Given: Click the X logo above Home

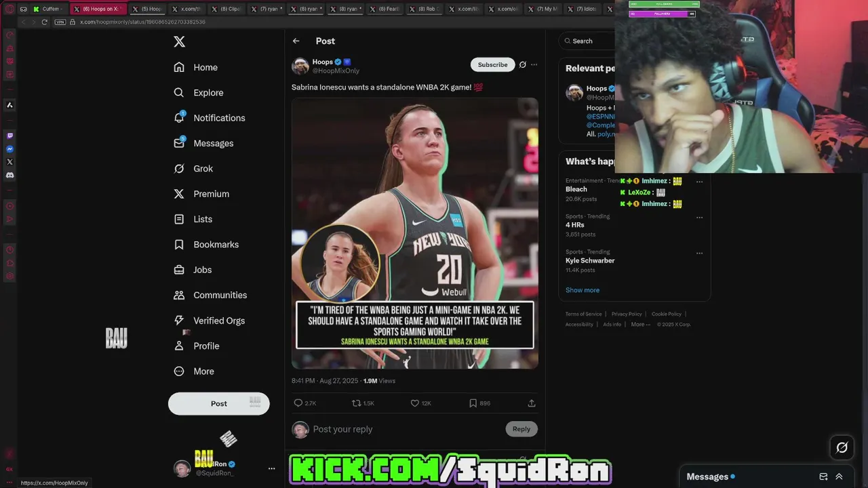Looking at the screenshot, I should tap(179, 41).
